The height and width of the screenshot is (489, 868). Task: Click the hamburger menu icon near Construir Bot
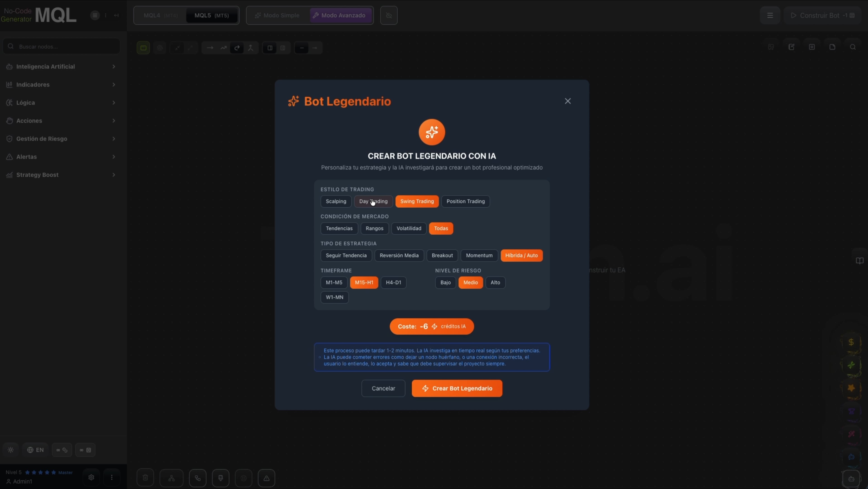click(770, 15)
